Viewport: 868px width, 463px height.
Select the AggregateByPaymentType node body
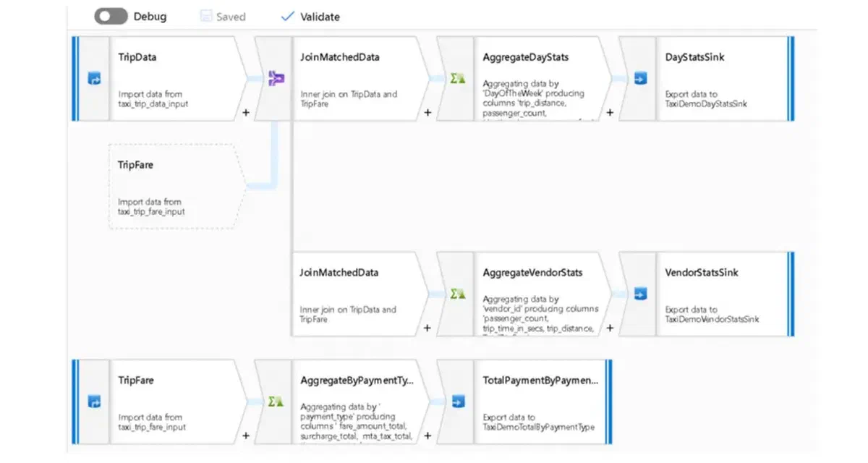(354, 402)
